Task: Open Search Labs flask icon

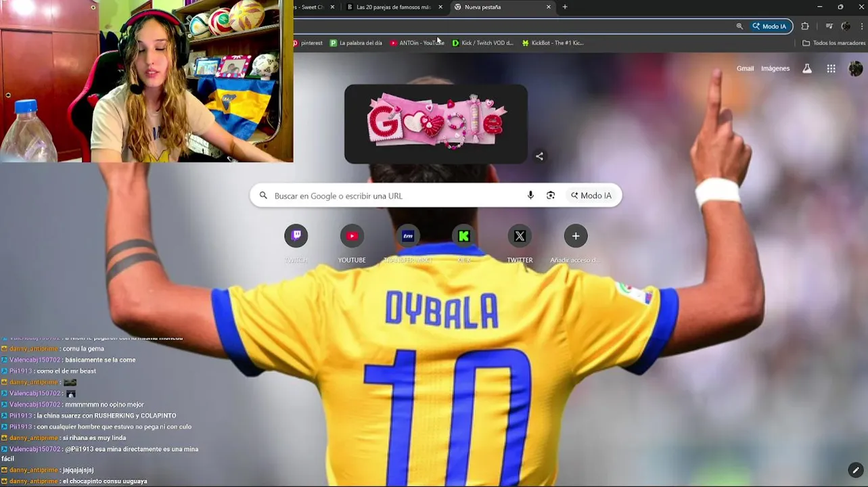Action: click(x=806, y=68)
